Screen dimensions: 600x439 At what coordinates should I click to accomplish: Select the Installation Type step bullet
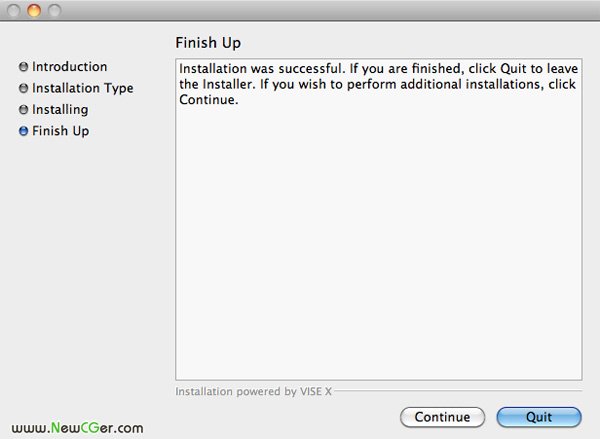(23, 88)
